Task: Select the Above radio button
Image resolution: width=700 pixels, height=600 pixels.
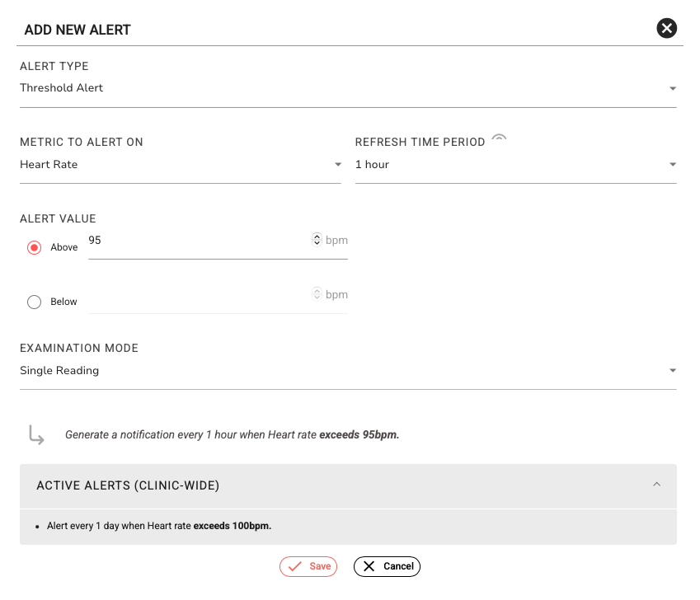Action: pyautogui.click(x=35, y=247)
